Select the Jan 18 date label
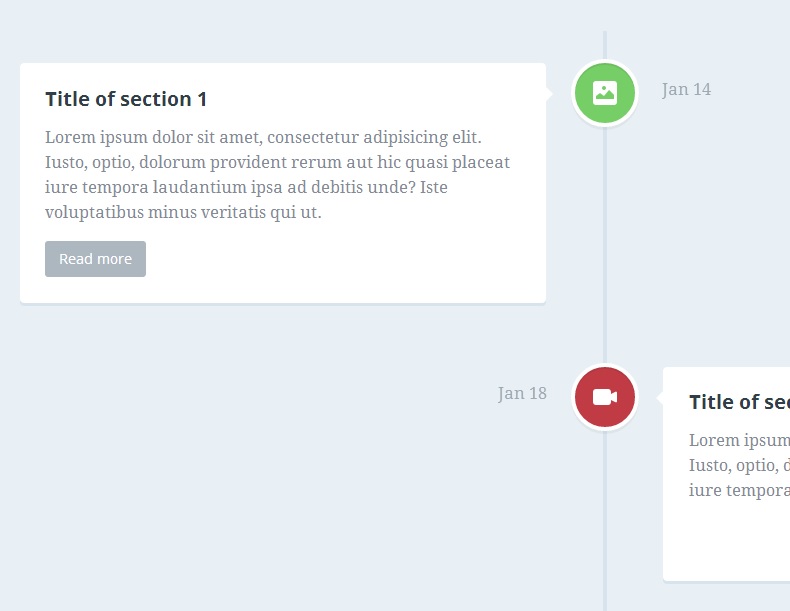Viewport: 790px width, 611px height. pyautogui.click(x=522, y=394)
